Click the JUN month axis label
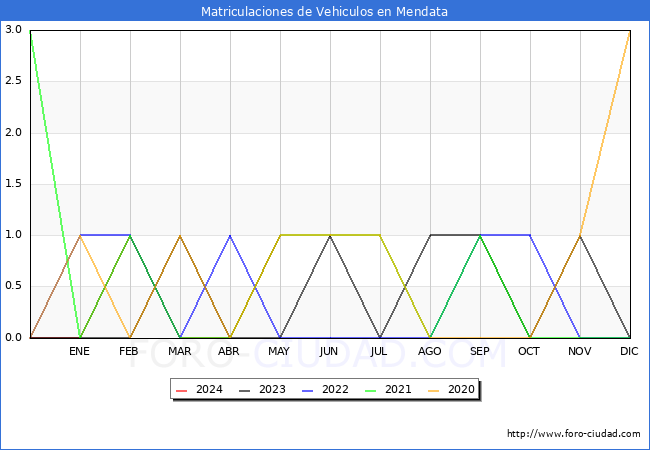This screenshot has height=450, width=650. 329,351
